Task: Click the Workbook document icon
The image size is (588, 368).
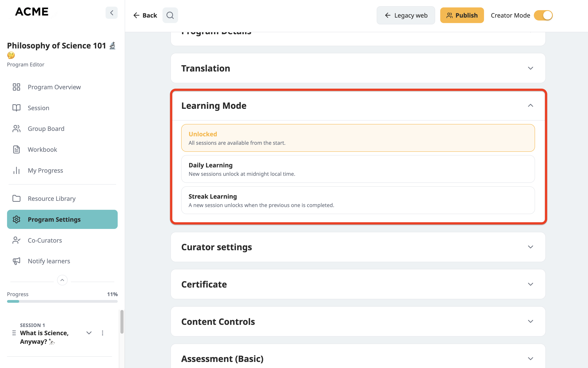Action: click(x=16, y=149)
